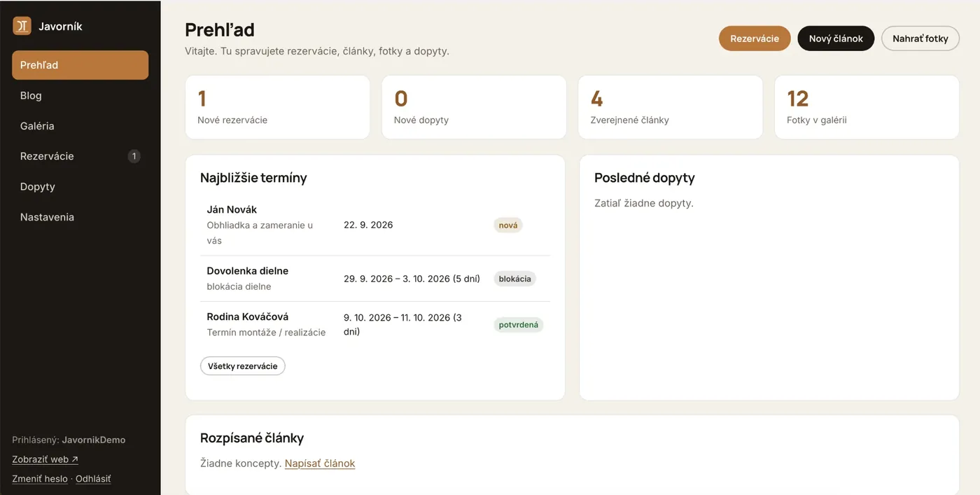Image resolution: width=980 pixels, height=495 pixels.
Task: Click the Rodina Kováčová reservation name
Action: 248,316
